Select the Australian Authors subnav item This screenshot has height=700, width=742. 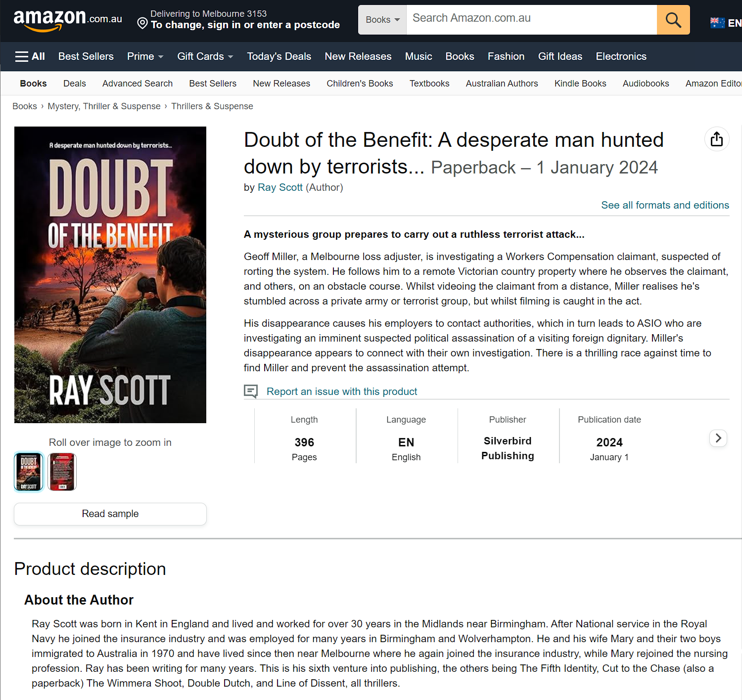(502, 84)
